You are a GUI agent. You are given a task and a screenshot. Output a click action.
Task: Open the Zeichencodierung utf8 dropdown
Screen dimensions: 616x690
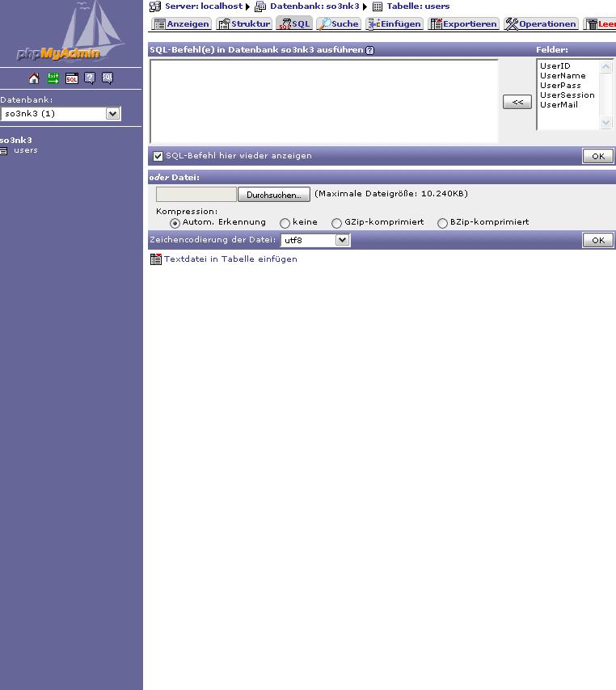342,240
